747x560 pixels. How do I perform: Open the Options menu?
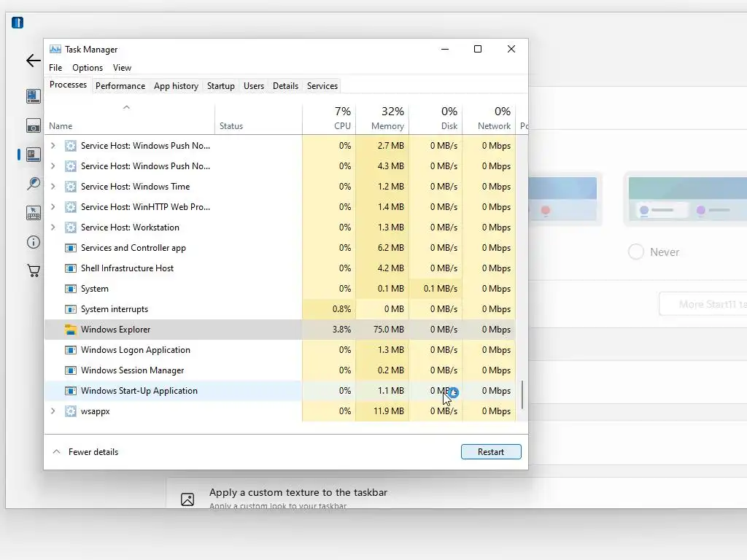point(88,68)
